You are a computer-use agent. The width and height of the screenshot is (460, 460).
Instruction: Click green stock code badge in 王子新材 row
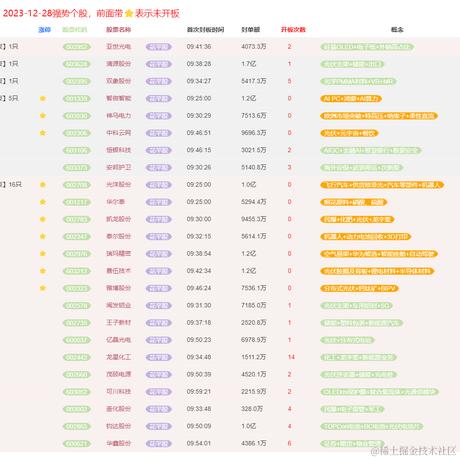coord(77,323)
